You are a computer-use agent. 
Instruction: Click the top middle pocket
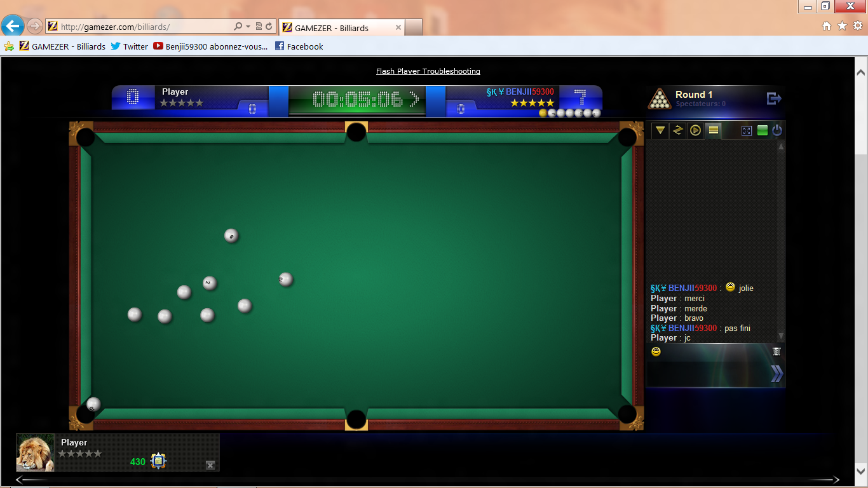click(356, 132)
